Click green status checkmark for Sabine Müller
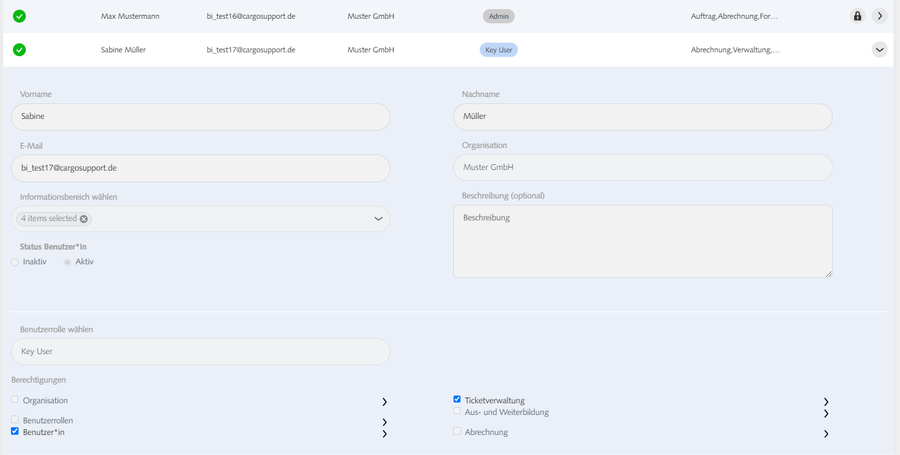The image size is (900, 455). pyautogui.click(x=20, y=49)
